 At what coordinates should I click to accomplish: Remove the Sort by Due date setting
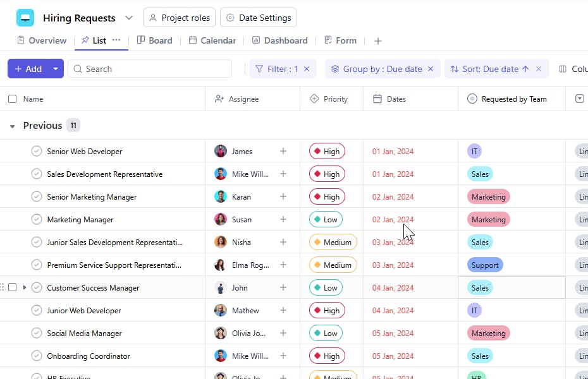click(539, 69)
